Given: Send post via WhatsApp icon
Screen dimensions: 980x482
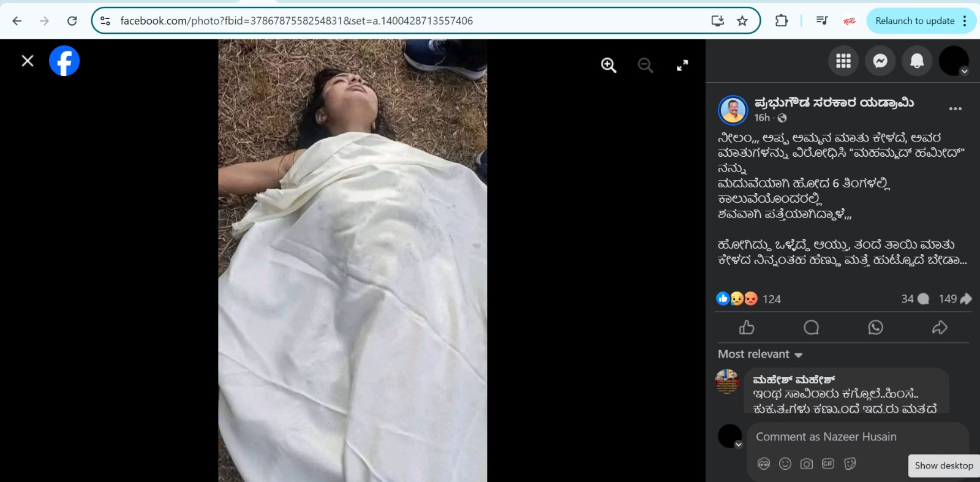Looking at the screenshot, I should (875, 328).
